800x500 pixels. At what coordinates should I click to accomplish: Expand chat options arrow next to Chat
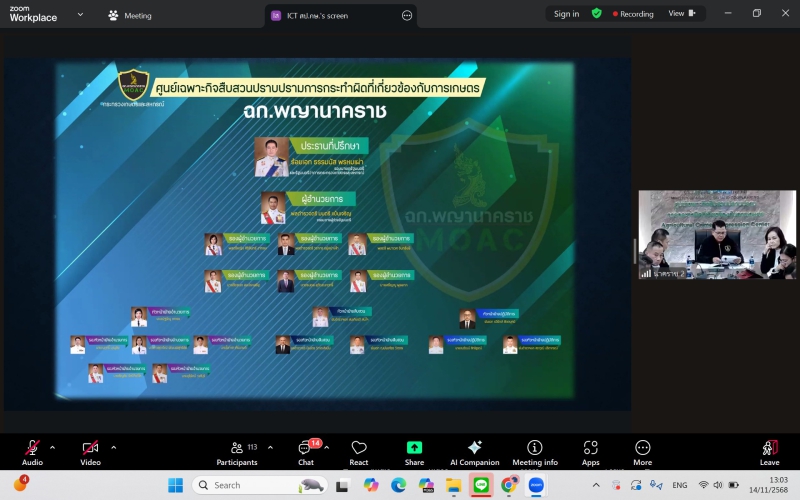[x=327, y=447]
